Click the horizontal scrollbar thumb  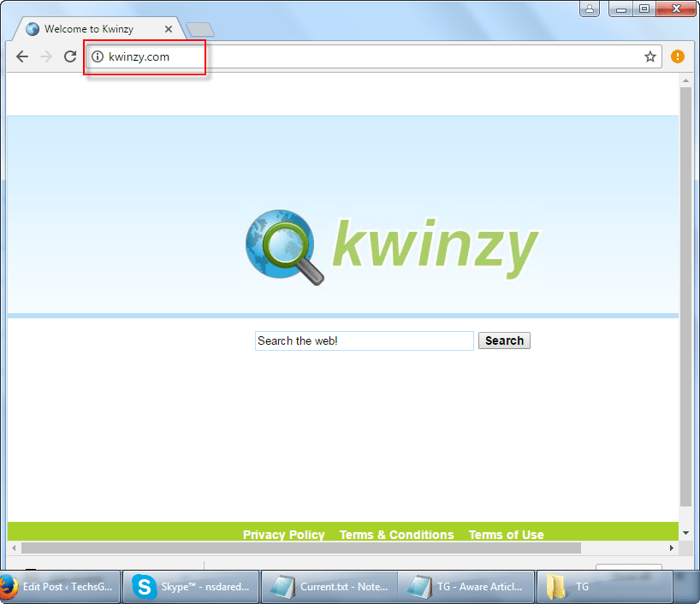point(301,548)
